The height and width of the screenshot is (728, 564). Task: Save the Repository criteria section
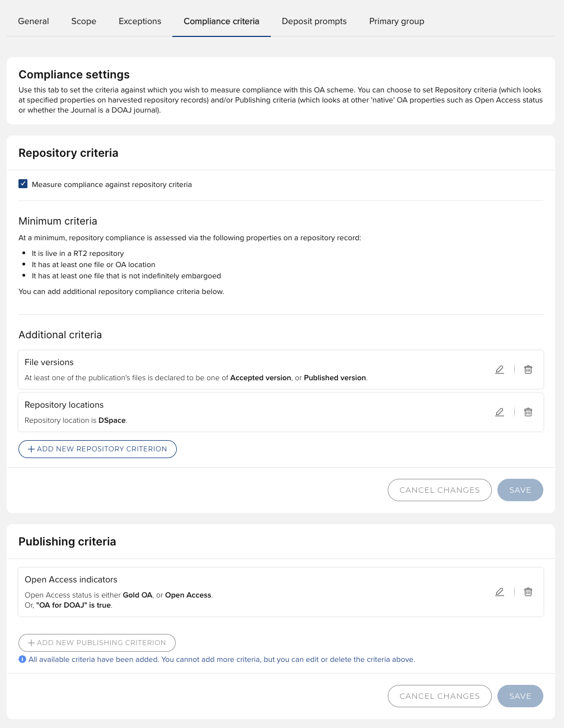tap(520, 490)
